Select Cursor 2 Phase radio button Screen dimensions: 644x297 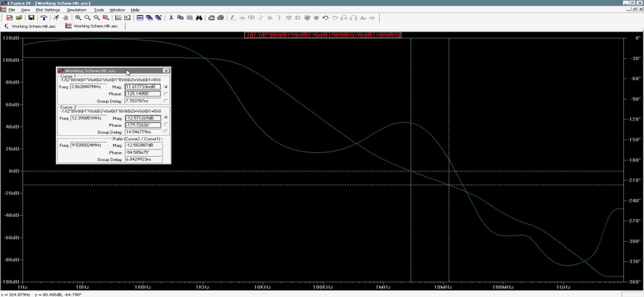[x=166, y=125]
